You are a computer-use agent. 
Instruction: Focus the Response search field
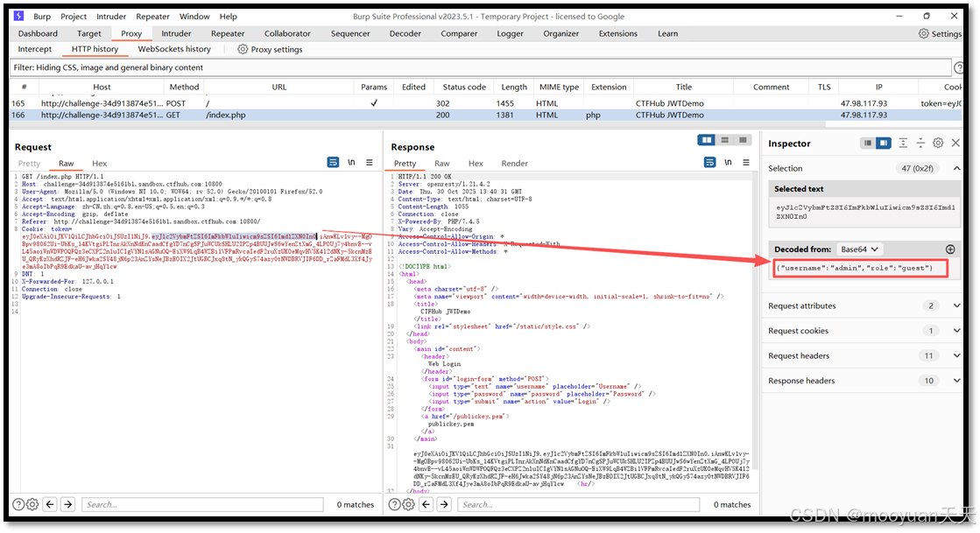click(x=579, y=504)
